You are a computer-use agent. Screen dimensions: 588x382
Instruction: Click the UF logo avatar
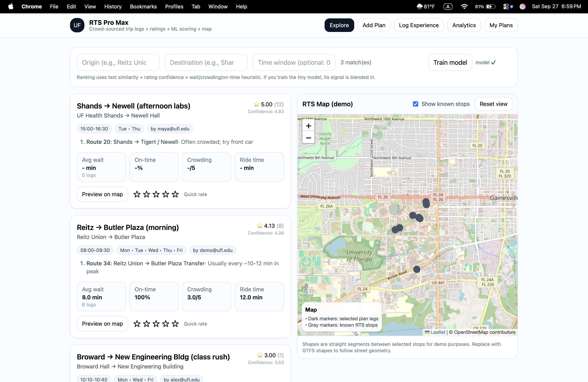tap(77, 25)
